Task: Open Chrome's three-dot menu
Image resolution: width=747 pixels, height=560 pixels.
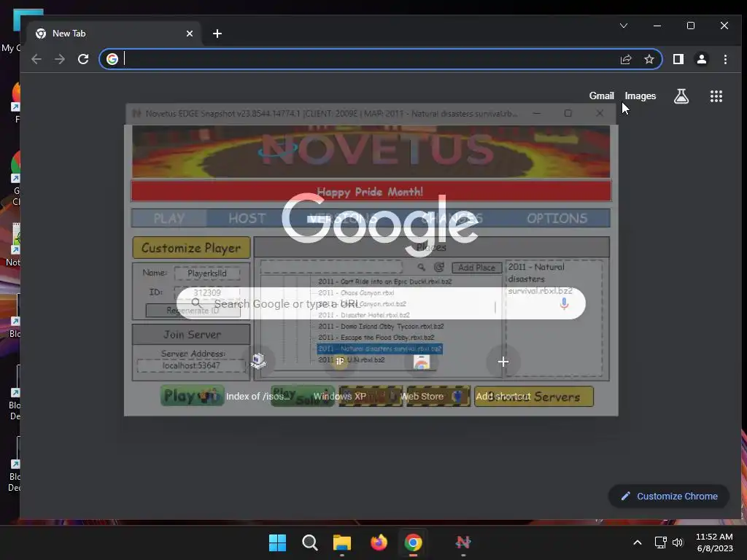Action: 725,59
